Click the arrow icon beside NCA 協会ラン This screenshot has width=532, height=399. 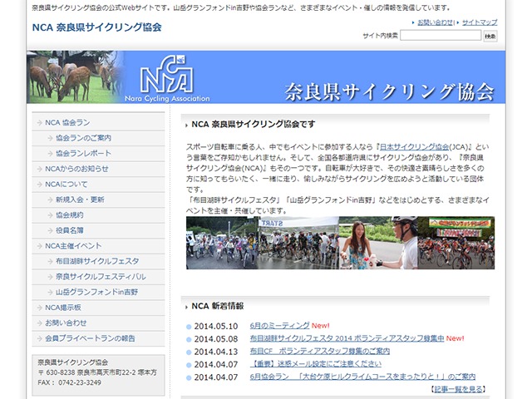tap(40, 123)
